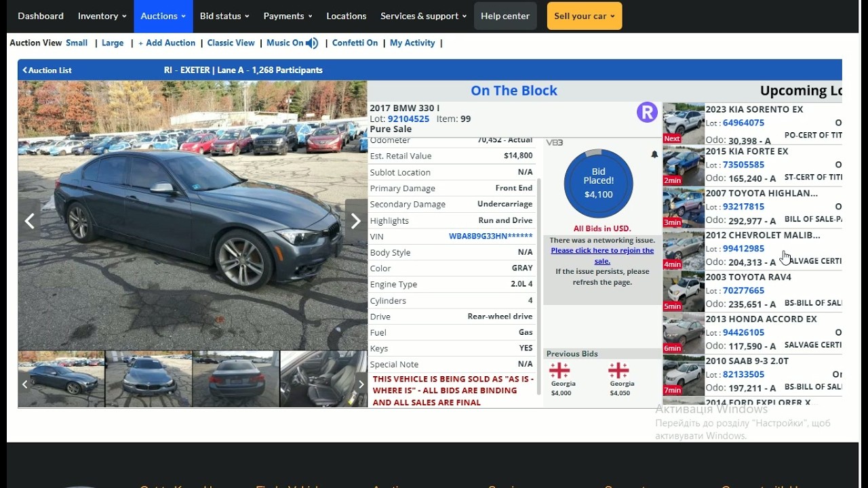Screen dimensions: 868x488
Task: Expand the Auctions dropdown menu
Action: [x=163, y=16]
